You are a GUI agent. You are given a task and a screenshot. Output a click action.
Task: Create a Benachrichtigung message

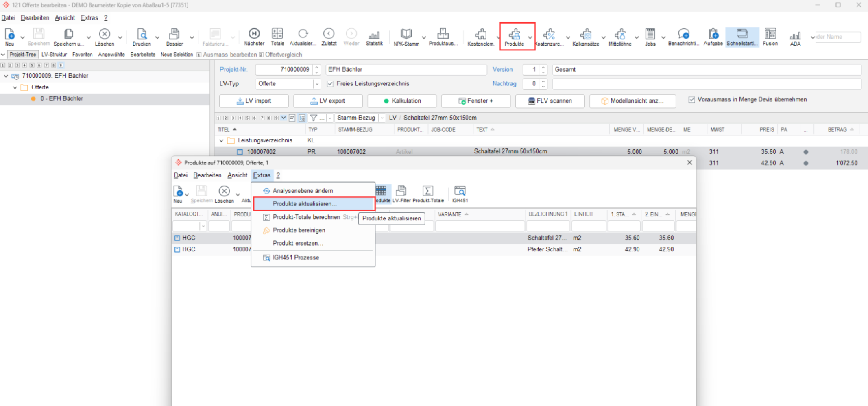(683, 34)
